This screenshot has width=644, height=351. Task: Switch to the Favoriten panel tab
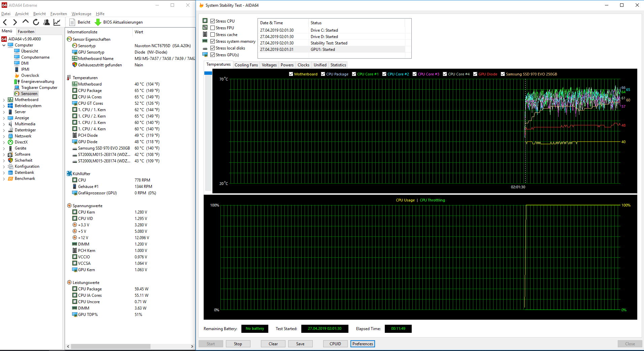coord(26,32)
